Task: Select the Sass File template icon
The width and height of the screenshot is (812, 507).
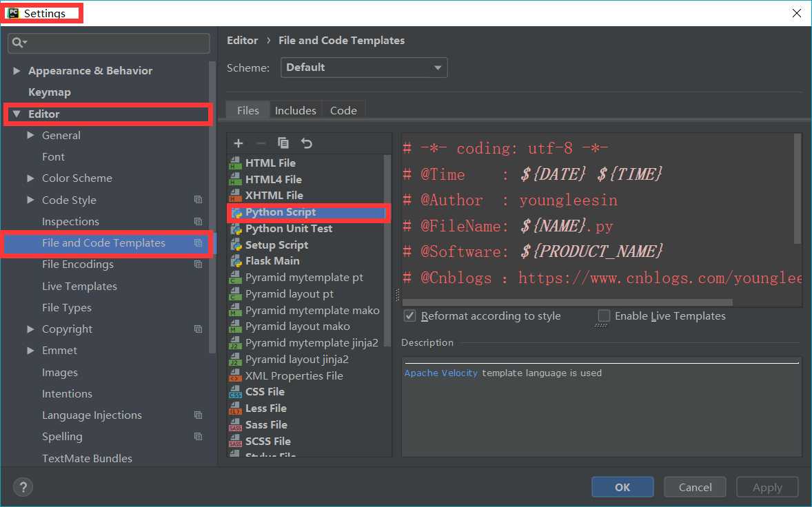Action: click(236, 425)
